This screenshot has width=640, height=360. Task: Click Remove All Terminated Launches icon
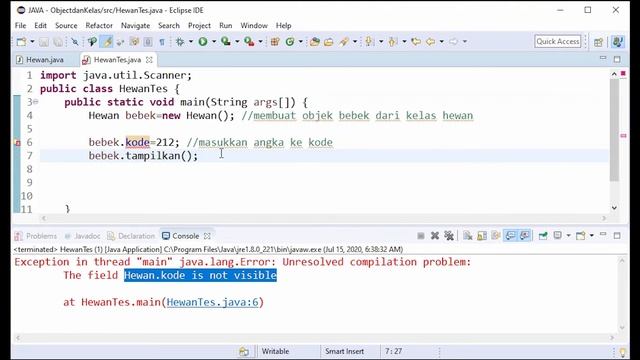(x=449, y=236)
